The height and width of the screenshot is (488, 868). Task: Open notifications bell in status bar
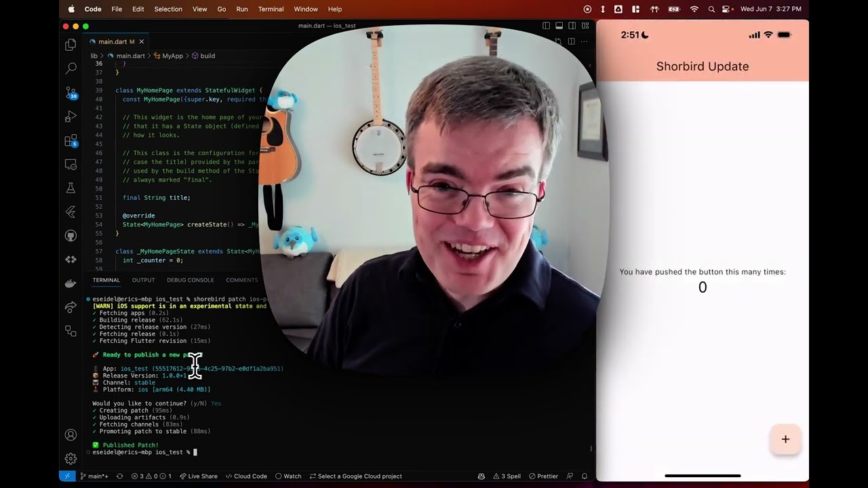pyautogui.click(x=585, y=476)
